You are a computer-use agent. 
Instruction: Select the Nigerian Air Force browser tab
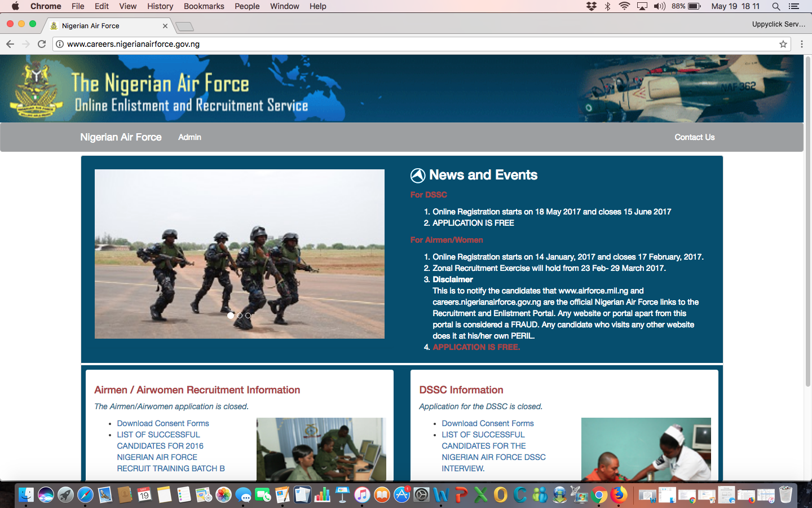109,26
